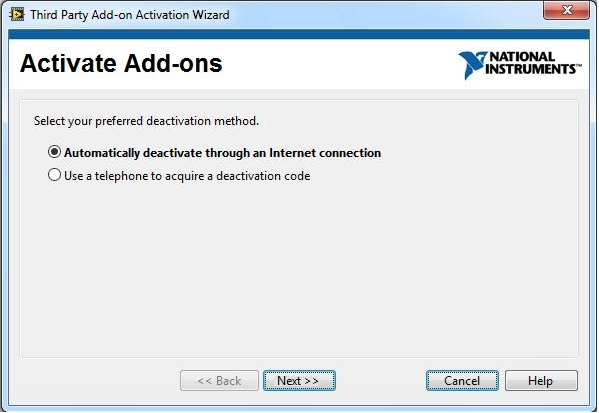Image resolution: width=599 pixels, height=413 pixels.
Task: Click the National Instruments logo
Action: tap(520, 65)
